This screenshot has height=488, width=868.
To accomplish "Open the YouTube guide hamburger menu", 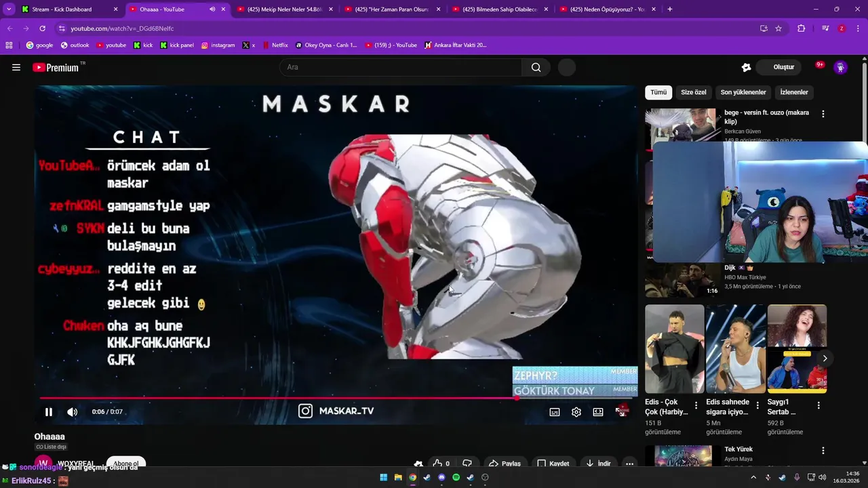I will pos(16,67).
